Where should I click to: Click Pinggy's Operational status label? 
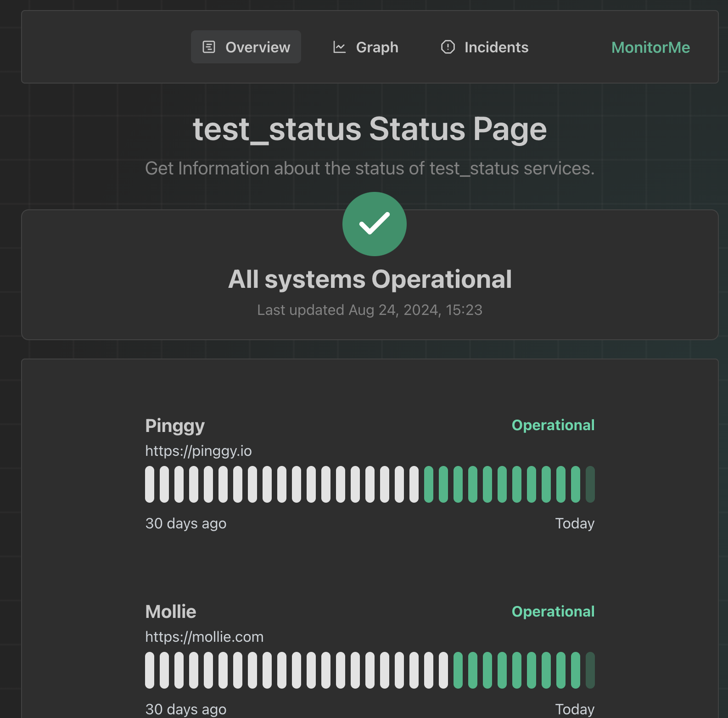[x=553, y=425]
